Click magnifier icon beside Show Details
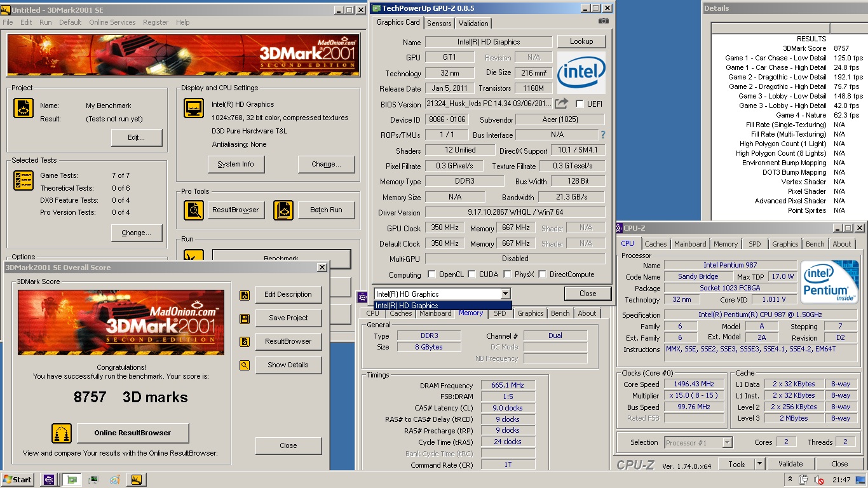 click(x=245, y=365)
